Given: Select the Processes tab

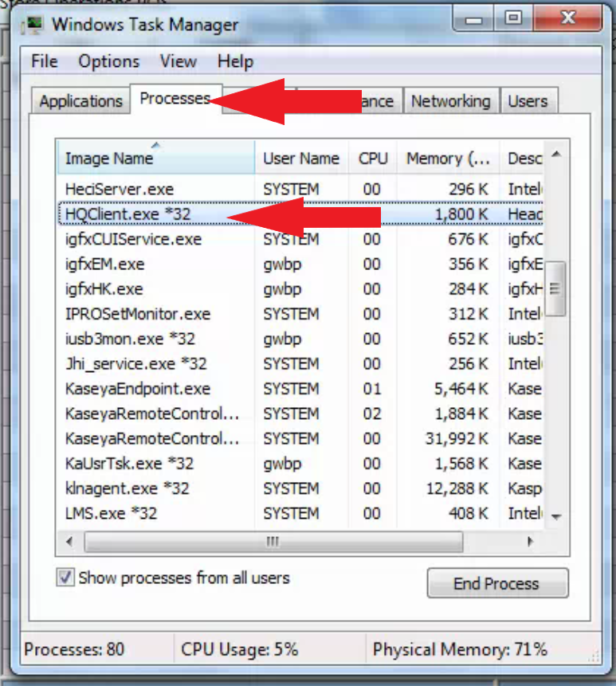Looking at the screenshot, I should 175,99.
